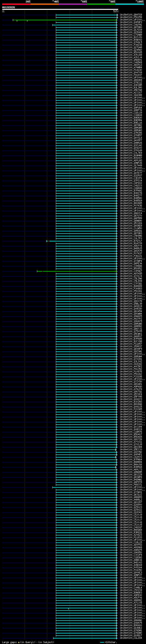Open hit UniRef100_A9TKQ5
146x644 pixels.
131,273
